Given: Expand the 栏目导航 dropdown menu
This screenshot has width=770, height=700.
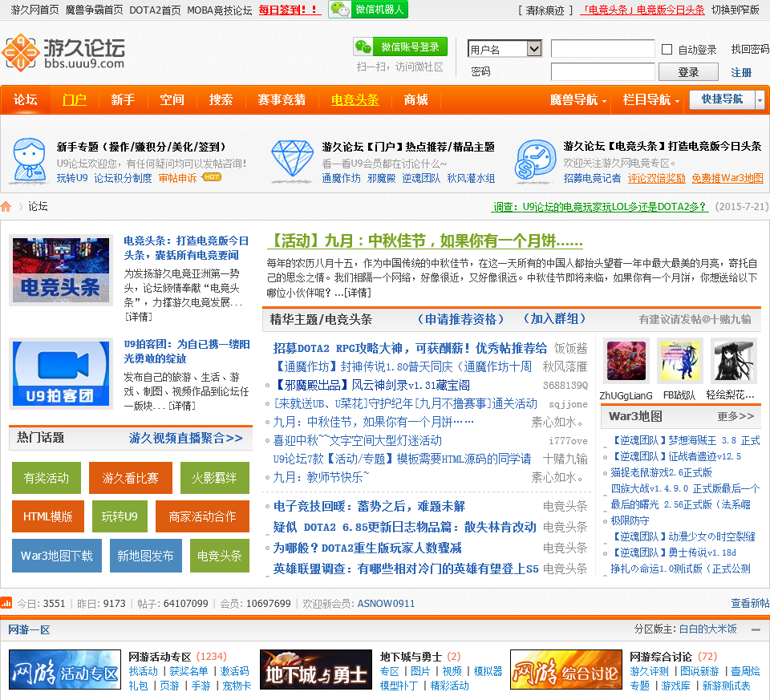Looking at the screenshot, I should (x=651, y=100).
